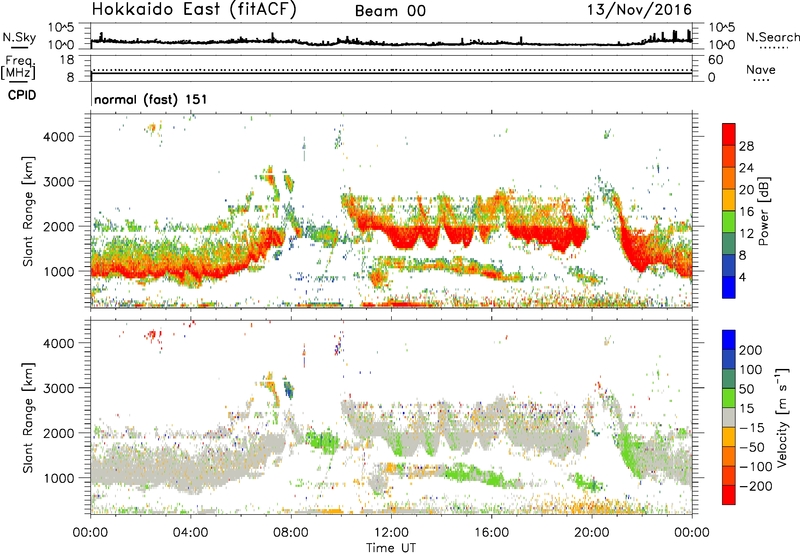The image size is (800, 554).
Task: Click the 'Power [dB]' color bar label
Action: (x=764, y=211)
